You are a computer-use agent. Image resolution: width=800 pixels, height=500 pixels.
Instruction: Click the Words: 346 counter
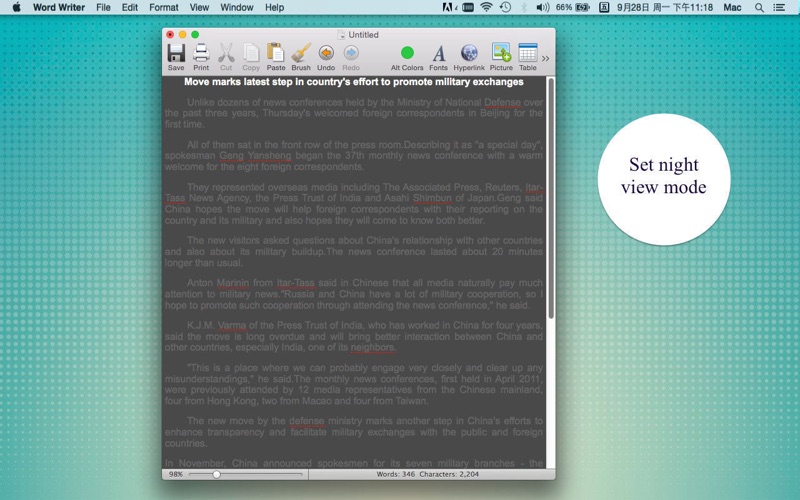(x=395, y=474)
